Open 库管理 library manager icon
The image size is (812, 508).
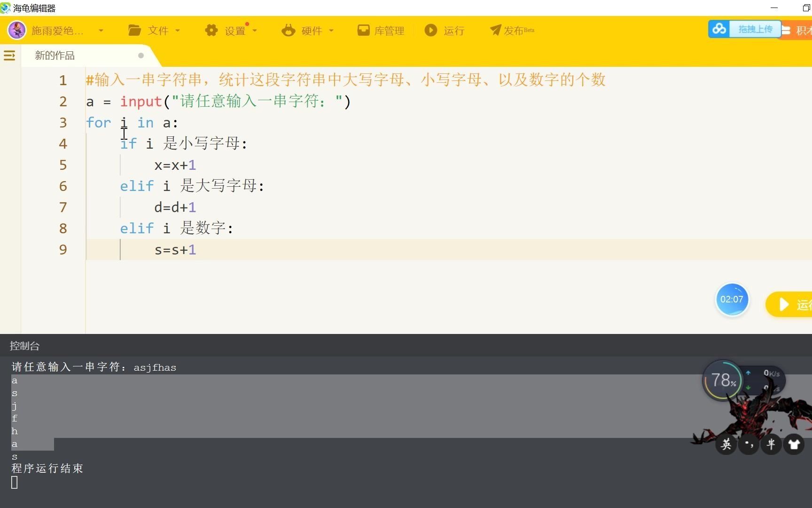click(x=363, y=31)
